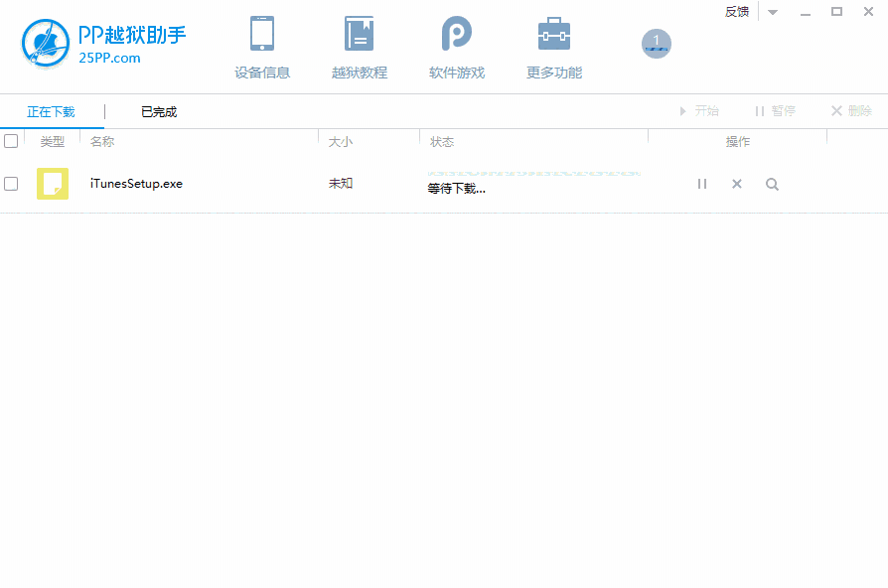Viewport: 888px width, 588px height.
Task: Click the 大小 column header
Action: click(x=341, y=140)
